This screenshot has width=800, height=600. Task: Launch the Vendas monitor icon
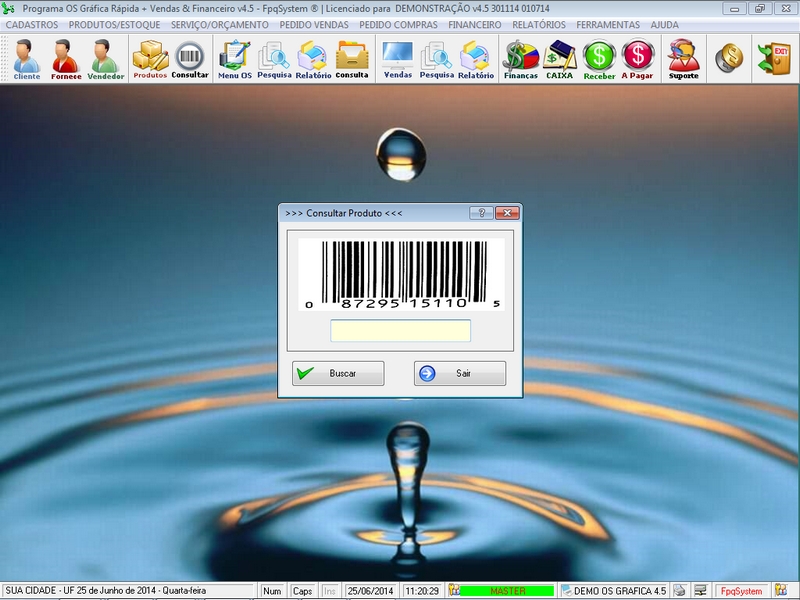tap(398, 59)
